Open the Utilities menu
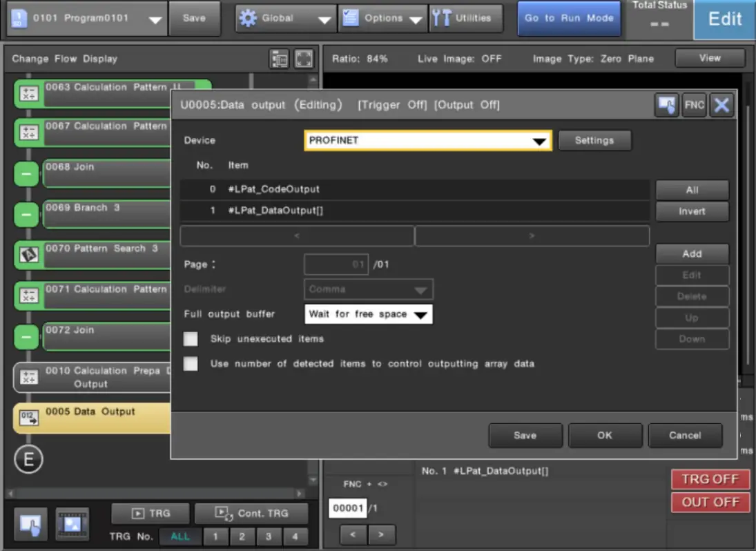 point(465,18)
